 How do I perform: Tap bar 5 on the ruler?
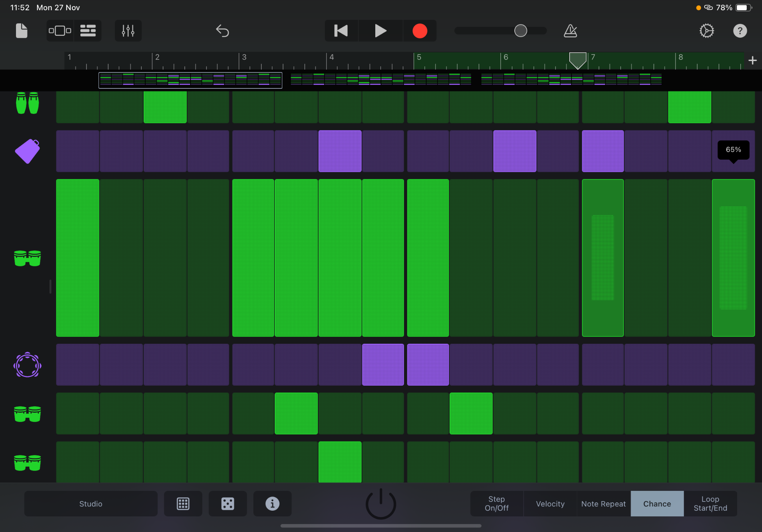click(x=419, y=57)
